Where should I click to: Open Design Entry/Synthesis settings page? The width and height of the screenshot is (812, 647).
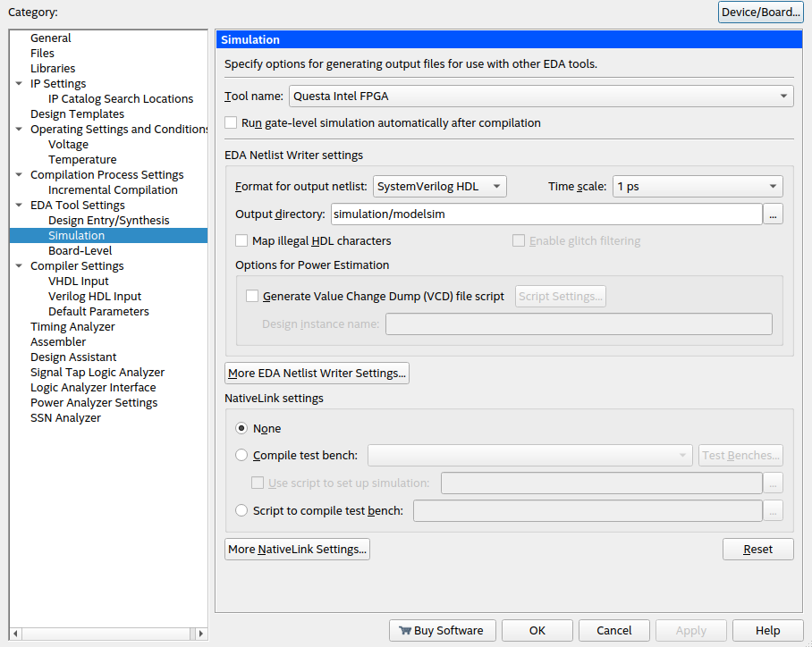(x=108, y=220)
